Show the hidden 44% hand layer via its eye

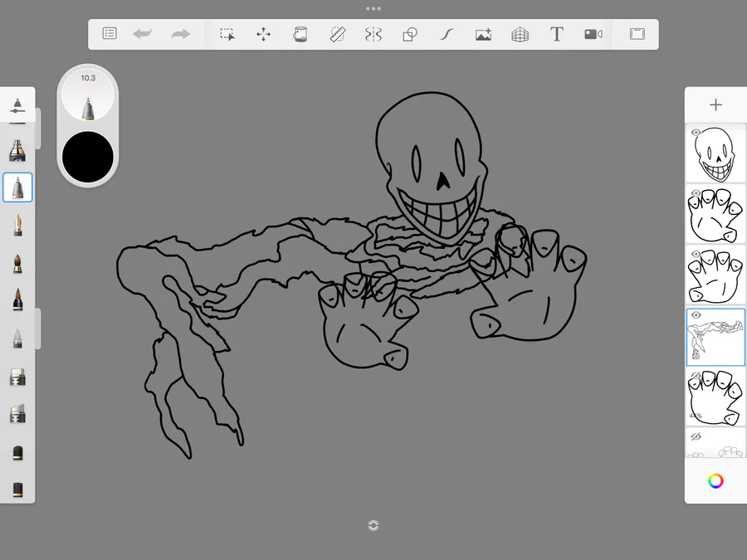tap(696, 376)
